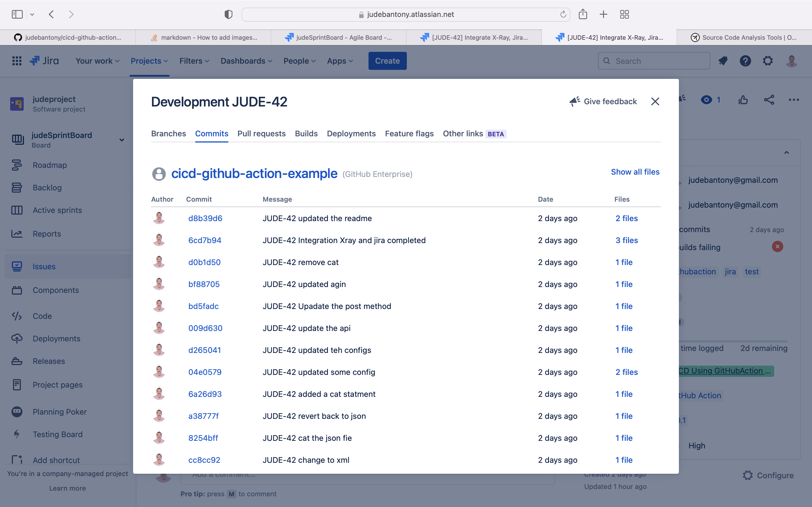
Task: Open the Jira app switcher grid icon
Action: pyautogui.click(x=17, y=61)
